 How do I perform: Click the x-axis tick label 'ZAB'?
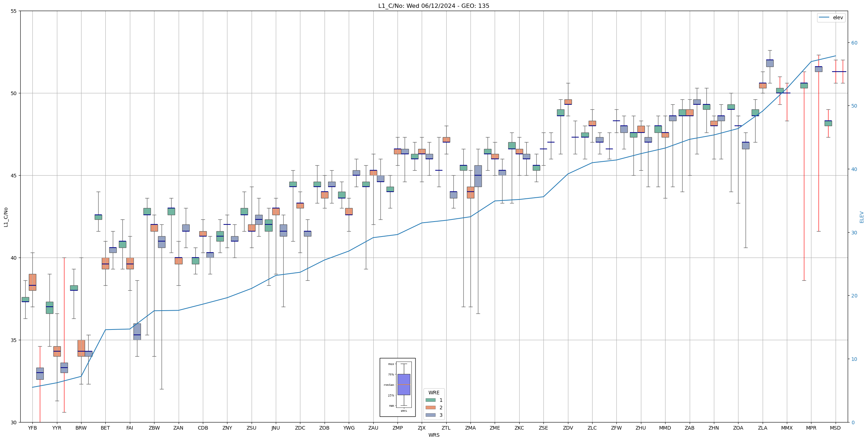point(690,428)
